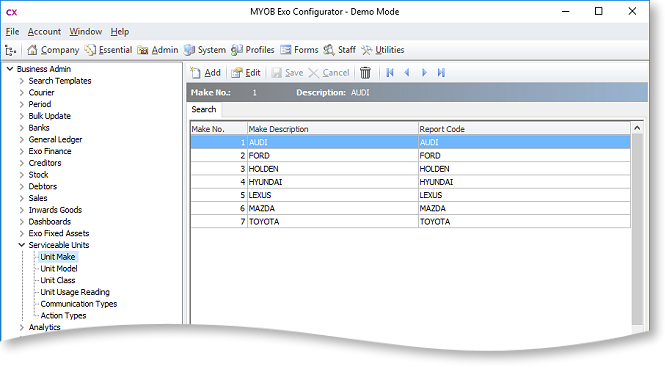Open the Profiles toolbar section
This screenshot has height=369, width=665.
point(253,50)
